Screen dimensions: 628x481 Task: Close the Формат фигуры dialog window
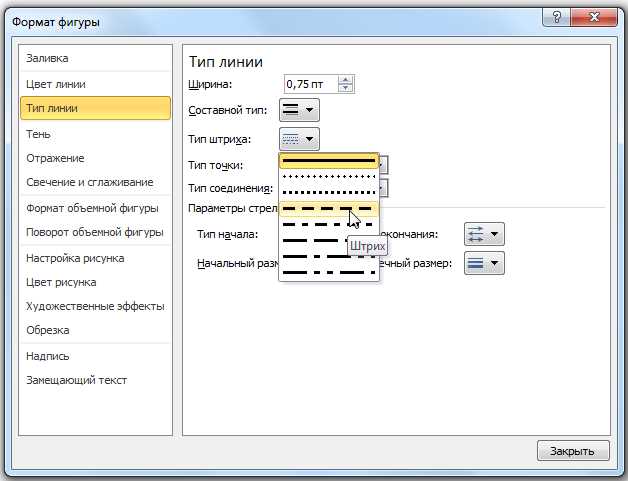pos(594,17)
